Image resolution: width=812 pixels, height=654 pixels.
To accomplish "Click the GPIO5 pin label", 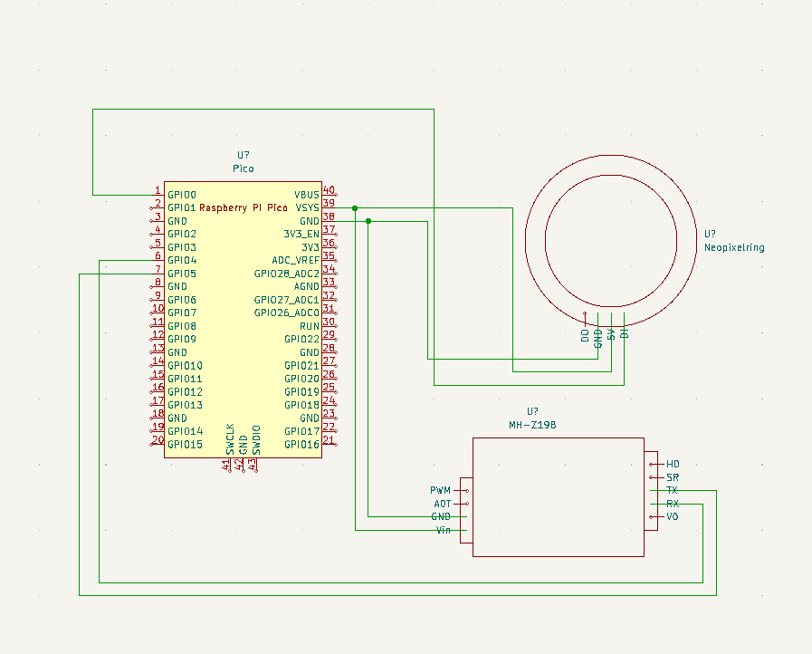I will click(182, 274).
